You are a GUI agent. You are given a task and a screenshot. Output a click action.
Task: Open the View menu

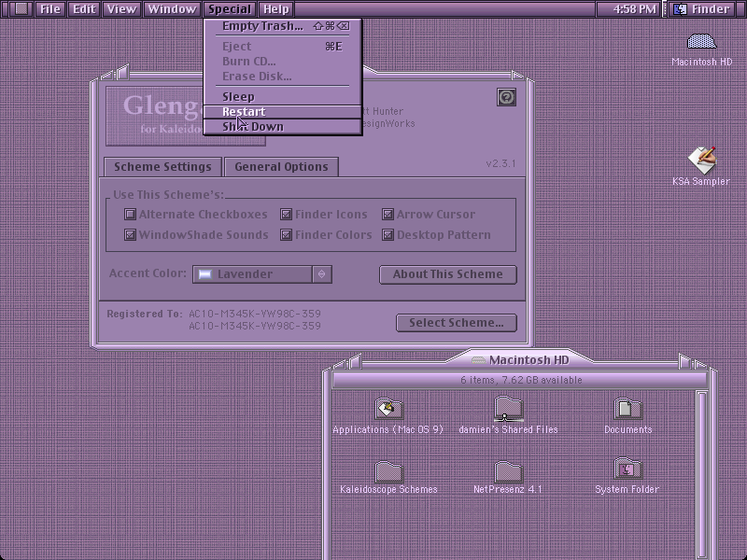click(121, 9)
